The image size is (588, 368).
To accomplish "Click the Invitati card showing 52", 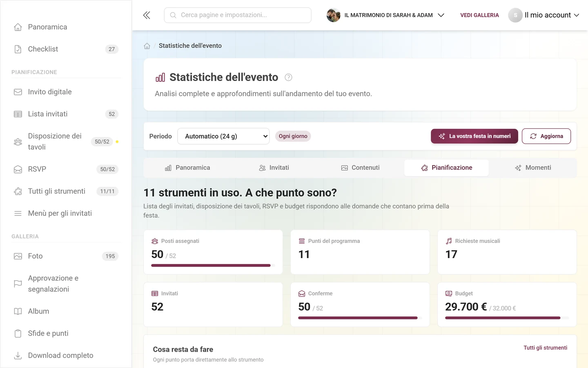I will tap(213, 304).
